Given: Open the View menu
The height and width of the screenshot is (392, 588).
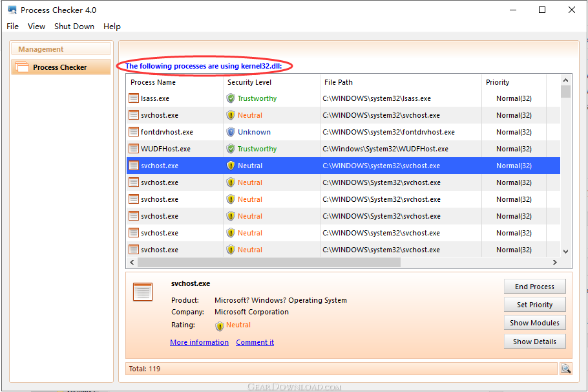Looking at the screenshot, I should click(x=36, y=27).
